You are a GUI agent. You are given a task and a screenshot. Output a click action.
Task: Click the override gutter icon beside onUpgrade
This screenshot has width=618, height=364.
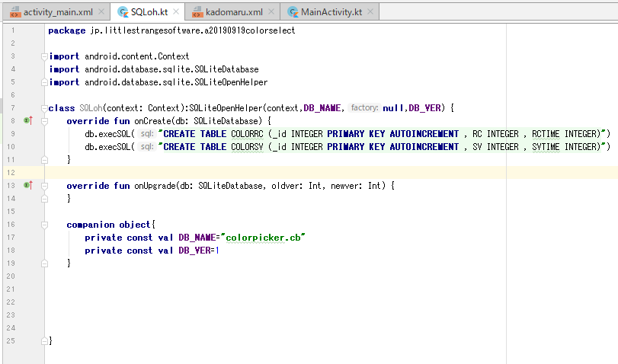28,185
